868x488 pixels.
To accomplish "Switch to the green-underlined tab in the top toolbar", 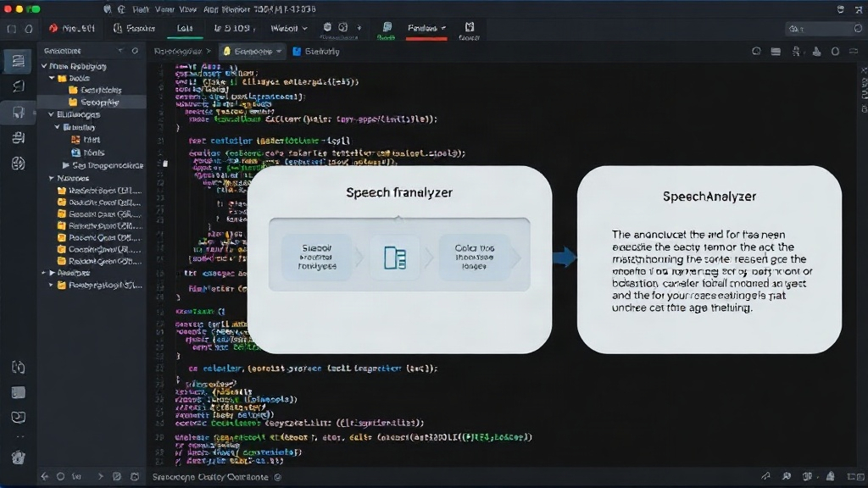I will click(x=185, y=28).
